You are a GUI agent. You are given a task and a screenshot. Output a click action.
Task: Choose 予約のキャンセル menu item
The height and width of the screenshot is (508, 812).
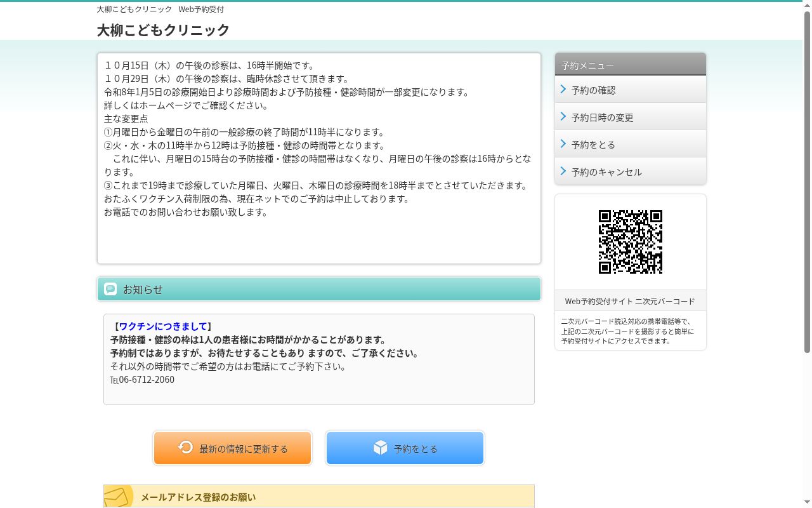(x=631, y=171)
